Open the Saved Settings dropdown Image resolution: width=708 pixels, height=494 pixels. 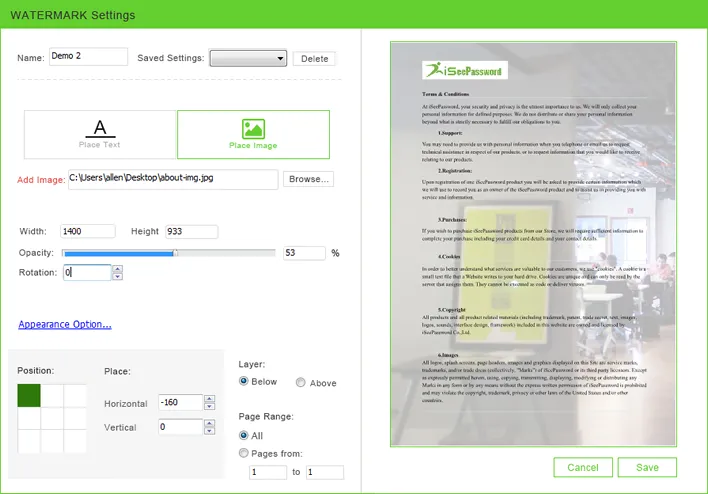248,58
